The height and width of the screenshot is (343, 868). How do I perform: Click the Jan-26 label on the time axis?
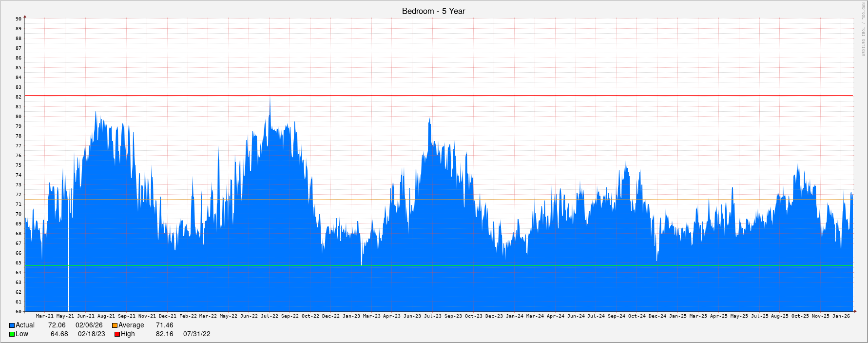pyautogui.click(x=841, y=316)
